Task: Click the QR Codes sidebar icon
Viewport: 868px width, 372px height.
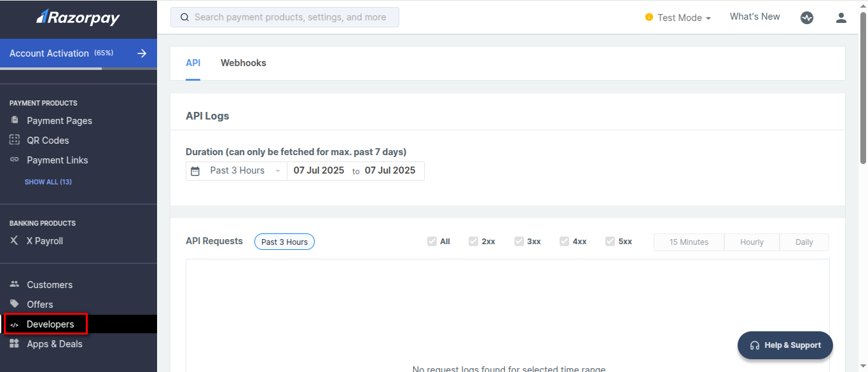Action: (x=15, y=140)
